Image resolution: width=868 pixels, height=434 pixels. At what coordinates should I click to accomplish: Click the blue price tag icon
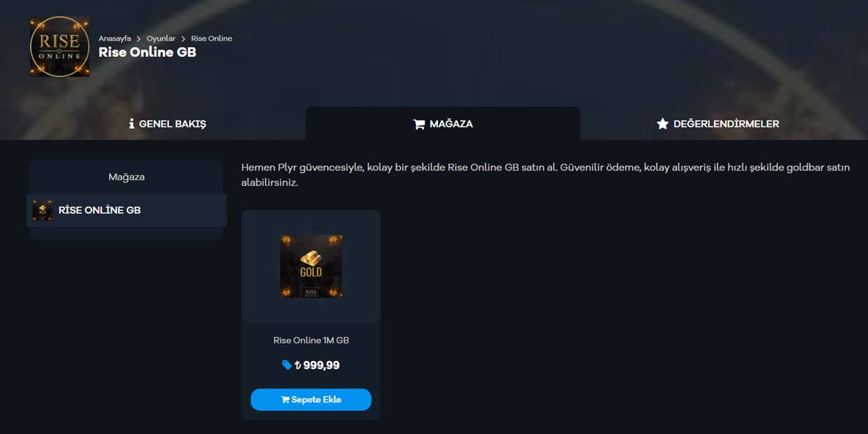click(287, 365)
